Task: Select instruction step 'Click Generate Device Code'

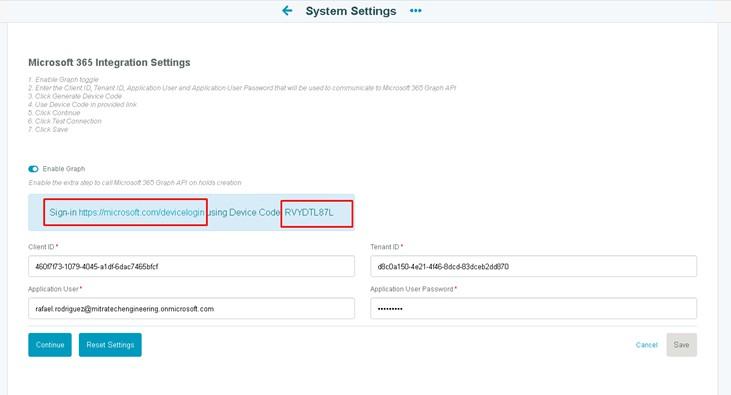Action: coord(75,96)
